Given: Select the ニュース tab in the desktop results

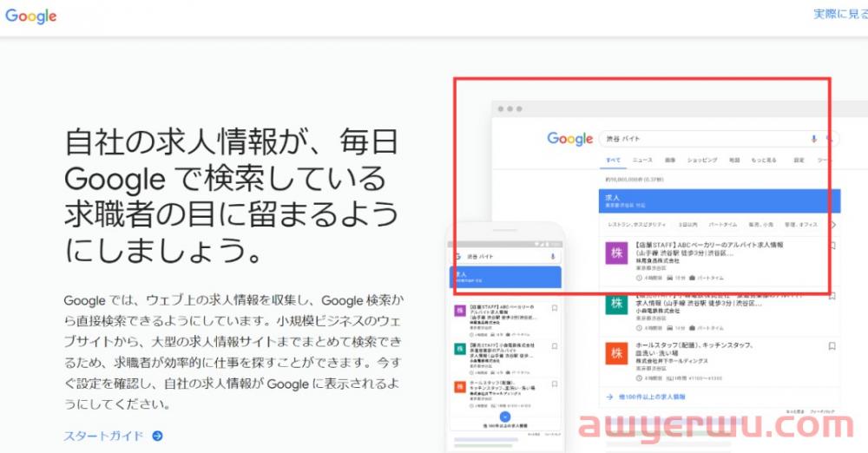Looking at the screenshot, I should (642, 160).
